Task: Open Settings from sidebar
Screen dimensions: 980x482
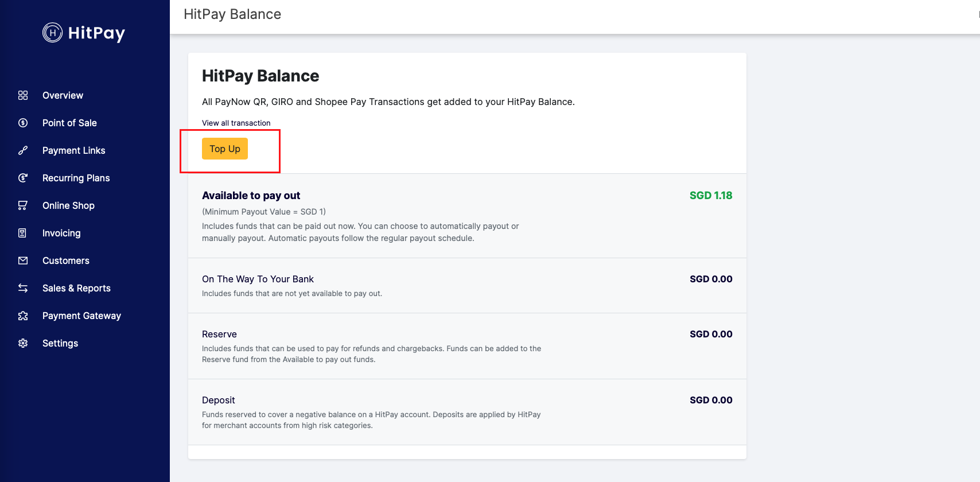Action: pos(60,343)
